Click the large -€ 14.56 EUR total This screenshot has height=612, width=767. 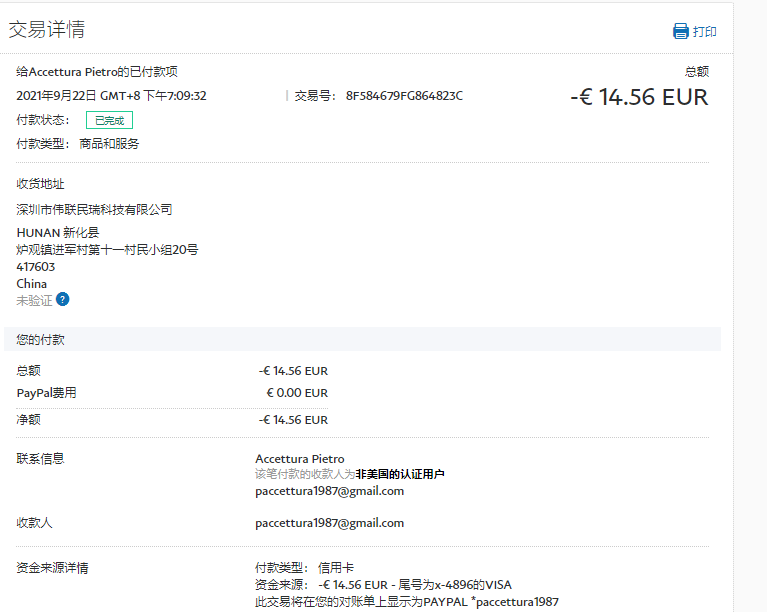point(638,97)
